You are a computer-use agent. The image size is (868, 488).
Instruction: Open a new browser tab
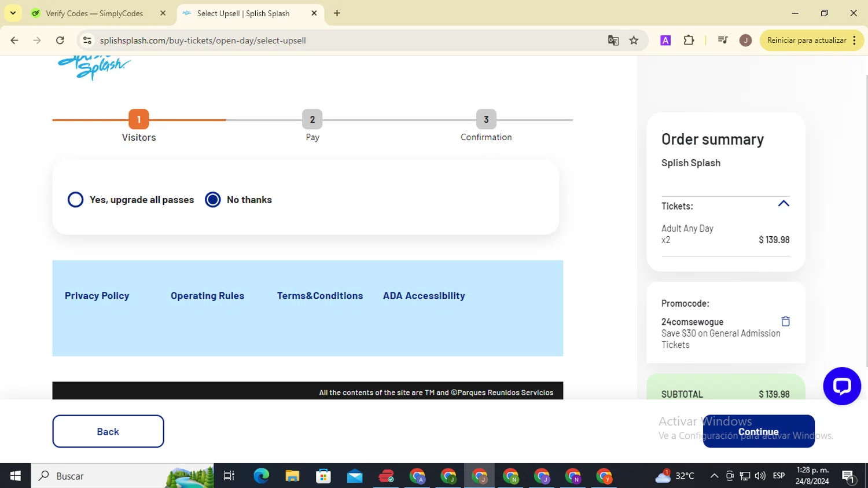pyautogui.click(x=337, y=13)
